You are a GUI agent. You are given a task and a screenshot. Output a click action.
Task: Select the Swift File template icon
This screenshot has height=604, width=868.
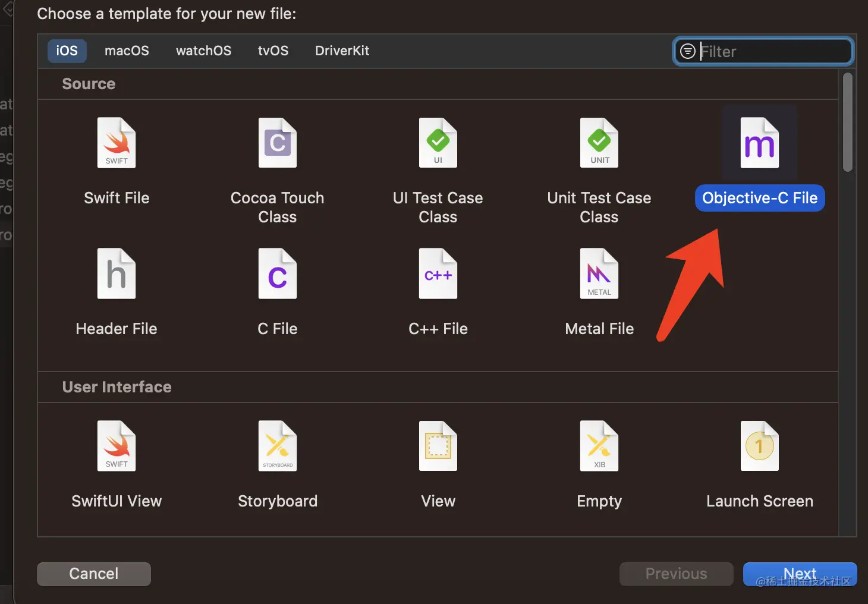tap(117, 143)
